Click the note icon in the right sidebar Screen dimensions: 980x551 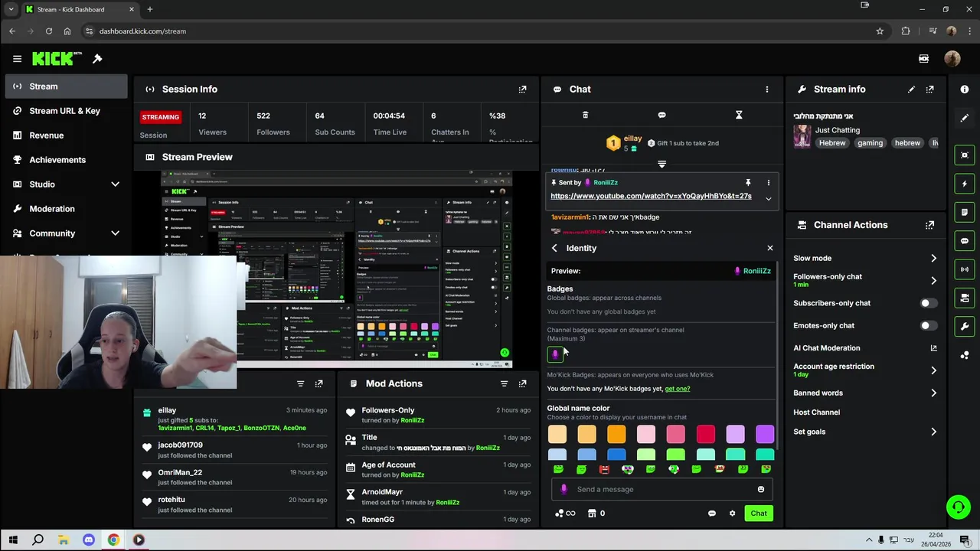point(964,212)
